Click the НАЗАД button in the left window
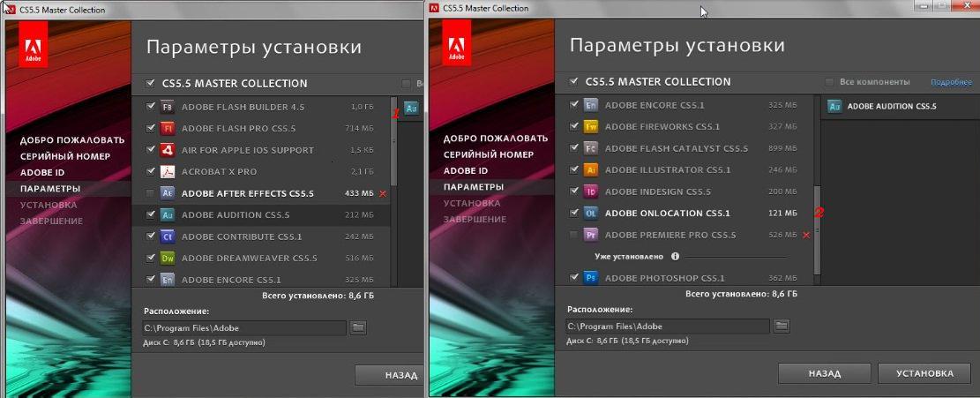 point(389,376)
